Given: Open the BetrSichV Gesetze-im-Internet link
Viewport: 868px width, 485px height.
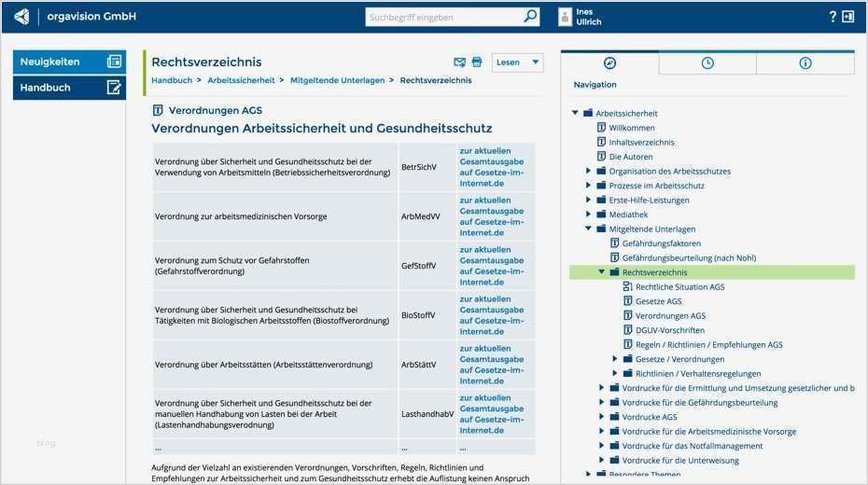Looking at the screenshot, I should tap(492, 167).
